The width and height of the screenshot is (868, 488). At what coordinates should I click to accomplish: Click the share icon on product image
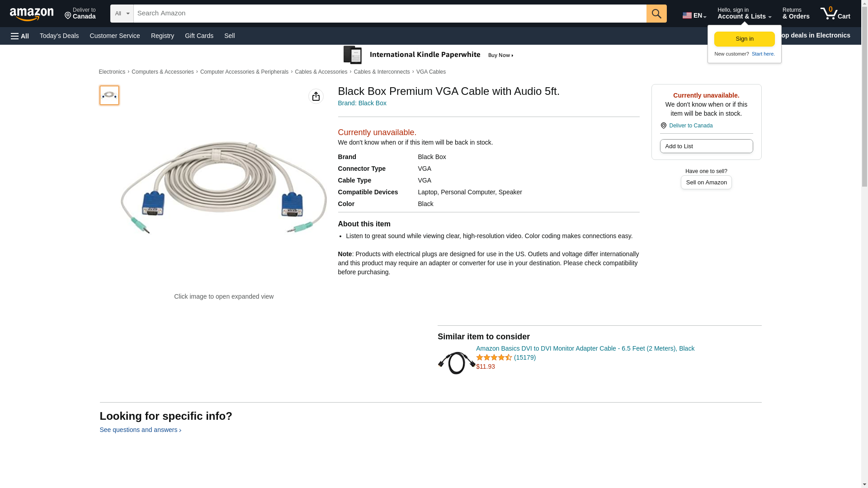[316, 96]
